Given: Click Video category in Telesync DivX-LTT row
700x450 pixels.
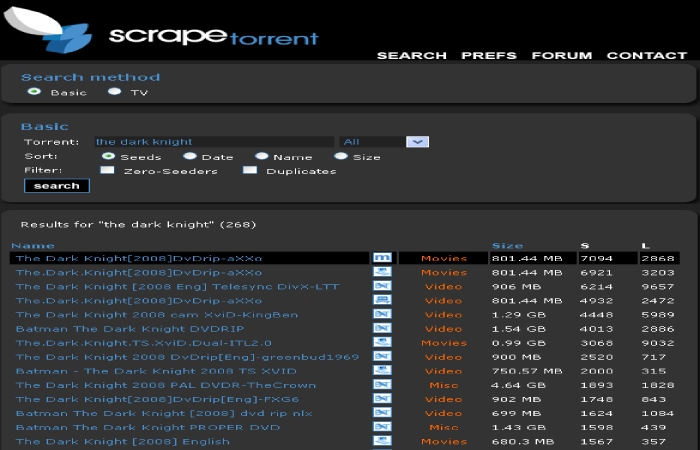Looking at the screenshot, I should [443, 287].
